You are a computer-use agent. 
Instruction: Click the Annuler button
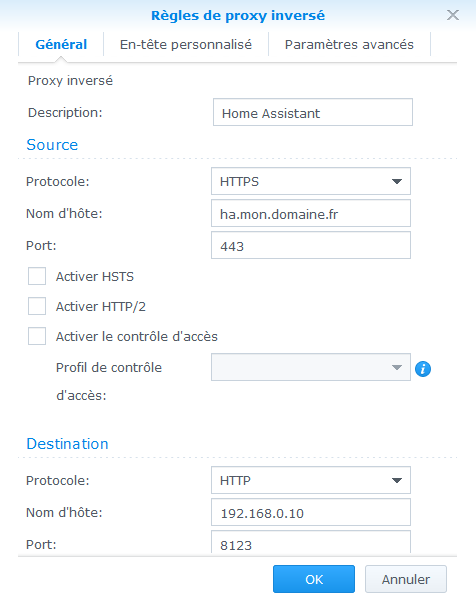(x=406, y=579)
